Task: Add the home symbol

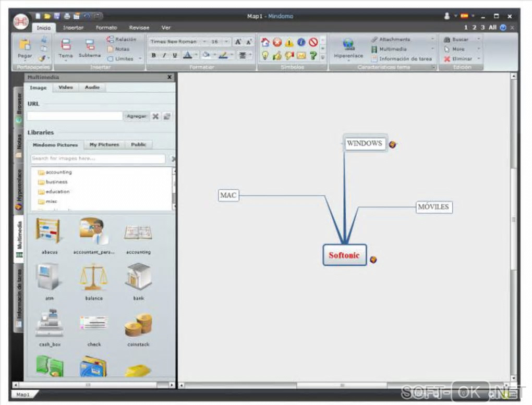Action: pos(265,42)
